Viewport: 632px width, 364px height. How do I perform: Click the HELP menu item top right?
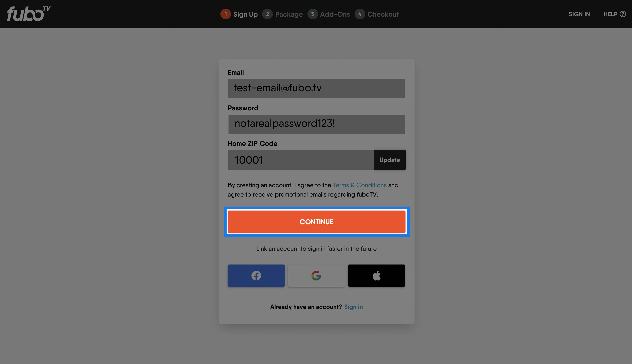(615, 14)
